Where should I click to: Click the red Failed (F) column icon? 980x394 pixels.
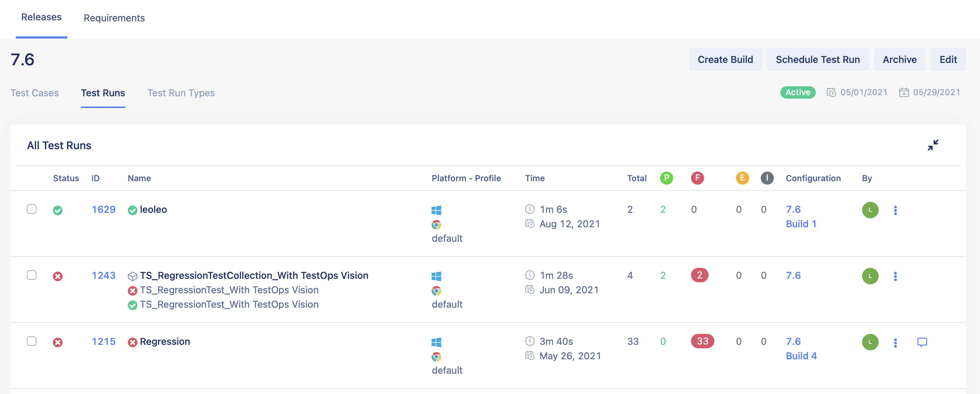[697, 177]
